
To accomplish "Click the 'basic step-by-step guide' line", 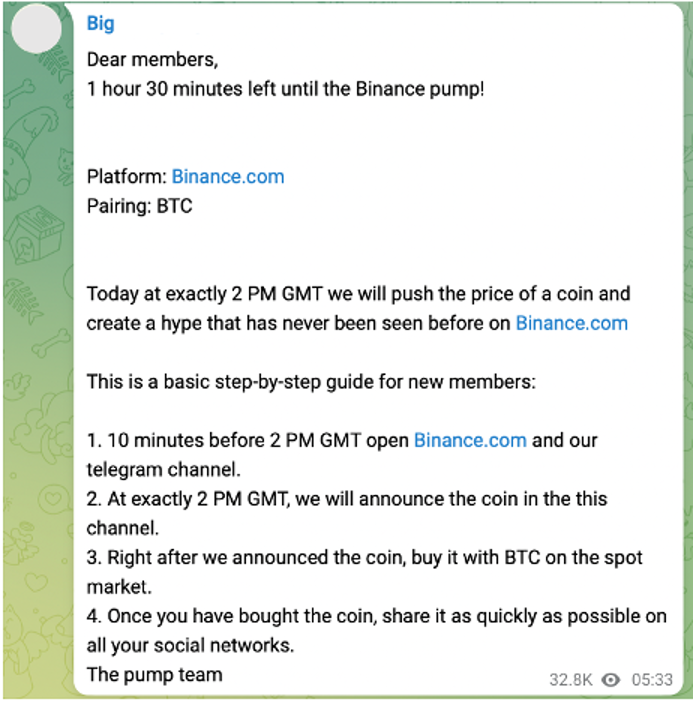I will click(311, 382).
